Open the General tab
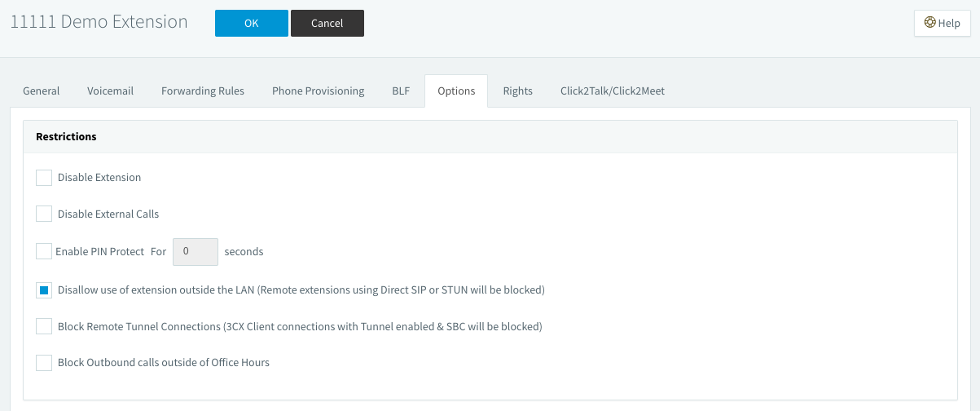The height and width of the screenshot is (411, 980). point(41,91)
